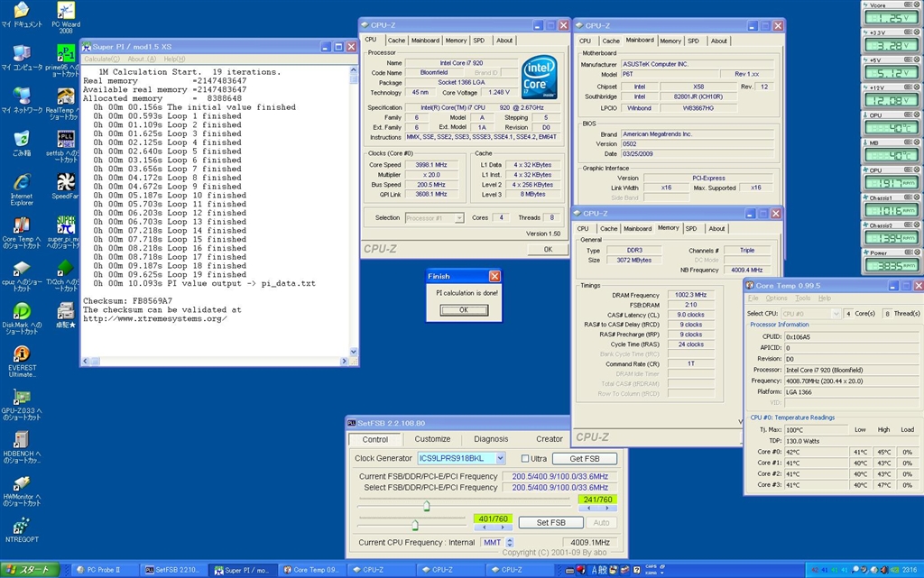Click the upper FSB slider thumb in SetFSB
924x578 pixels.
pos(426,507)
